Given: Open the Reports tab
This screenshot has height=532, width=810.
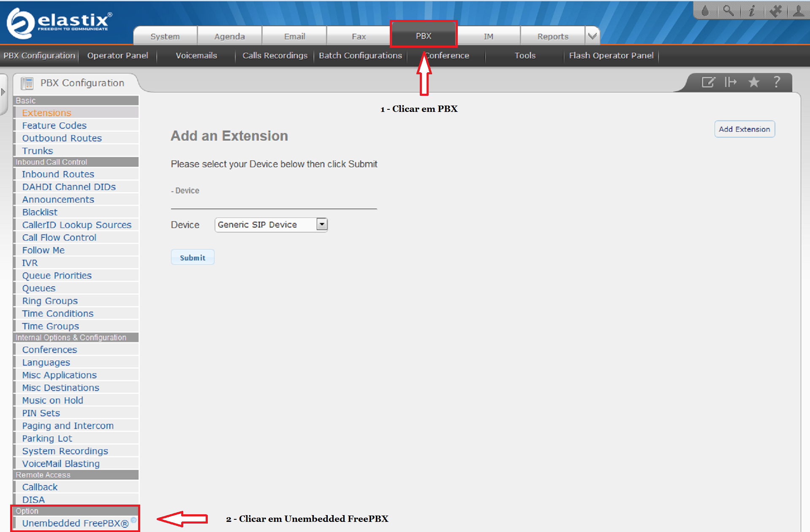Looking at the screenshot, I should pyautogui.click(x=552, y=36).
